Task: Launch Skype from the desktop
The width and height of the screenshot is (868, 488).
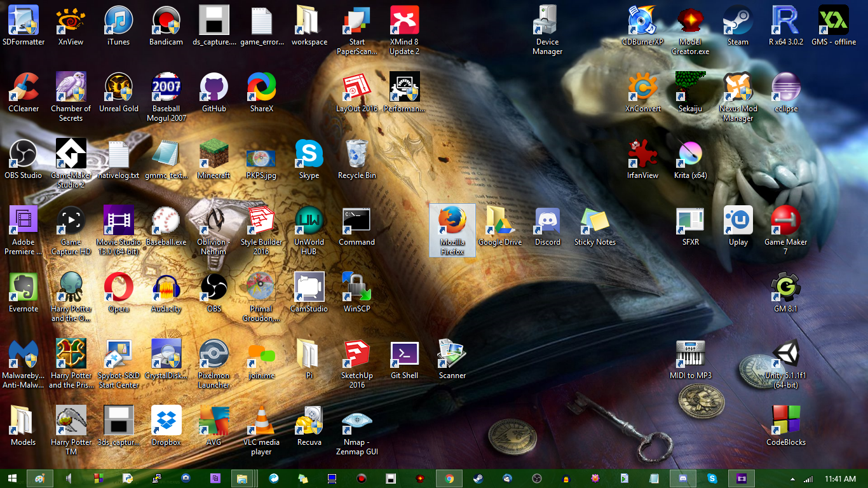Action: click(x=309, y=154)
